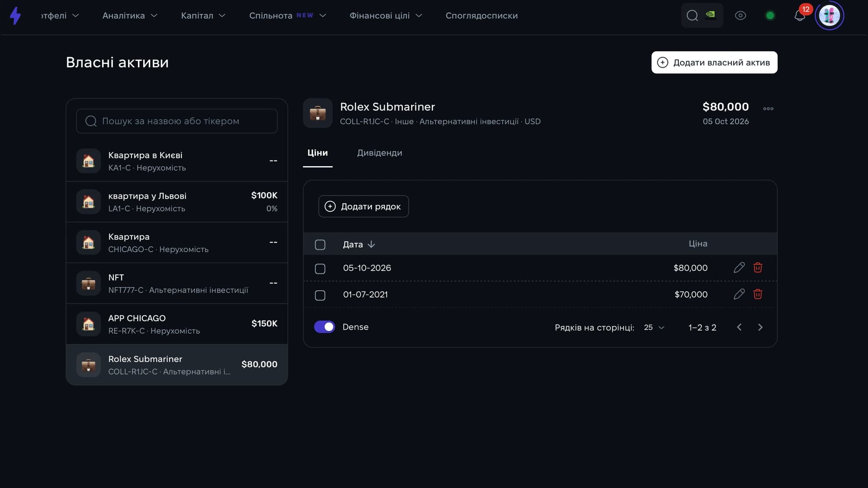The height and width of the screenshot is (488, 868).
Task: Click the $70,000 price cell
Action: (691, 295)
